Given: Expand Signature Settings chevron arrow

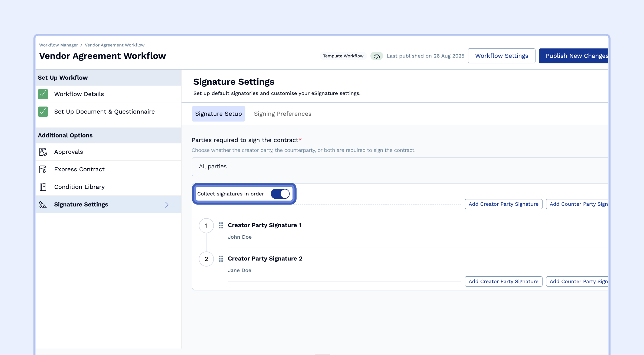Looking at the screenshot, I should tap(167, 205).
